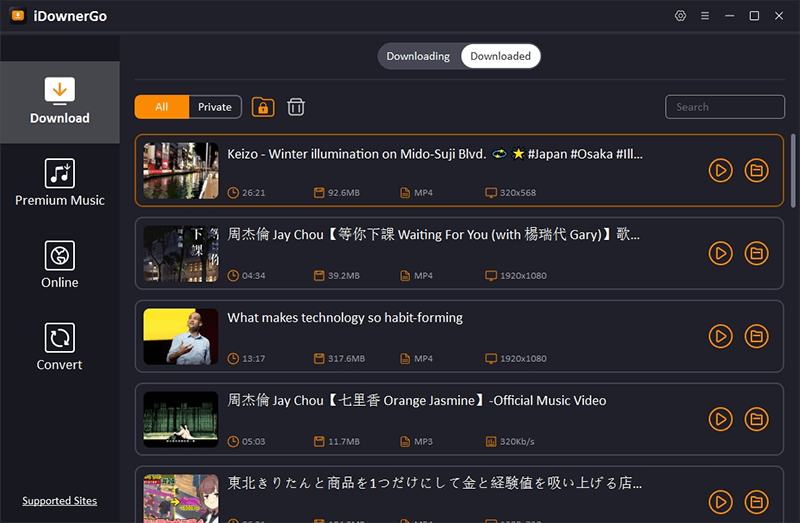This screenshot has height=523, width=800.
Task: Click the trash delete icon
Action: tap(296, 107)
